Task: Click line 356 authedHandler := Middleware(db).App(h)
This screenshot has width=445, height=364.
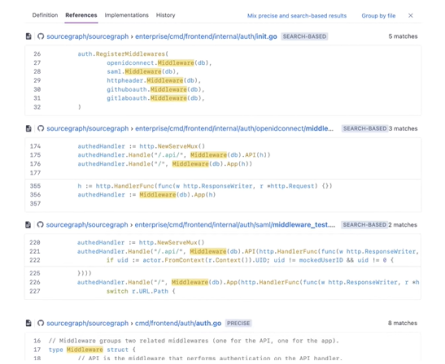Action: pos(147,195)
